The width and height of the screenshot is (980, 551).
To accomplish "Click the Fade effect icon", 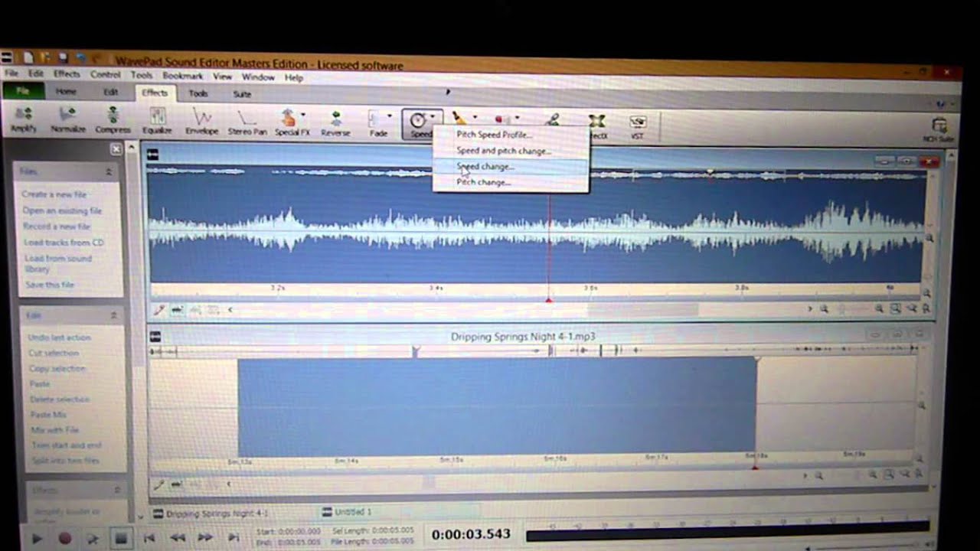I will 375,119.
